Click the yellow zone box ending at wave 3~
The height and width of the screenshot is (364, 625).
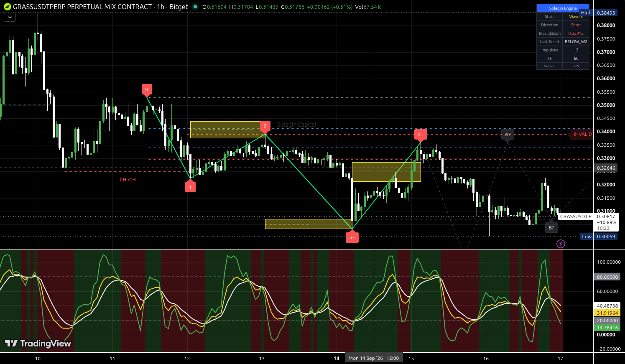(309, 224)
